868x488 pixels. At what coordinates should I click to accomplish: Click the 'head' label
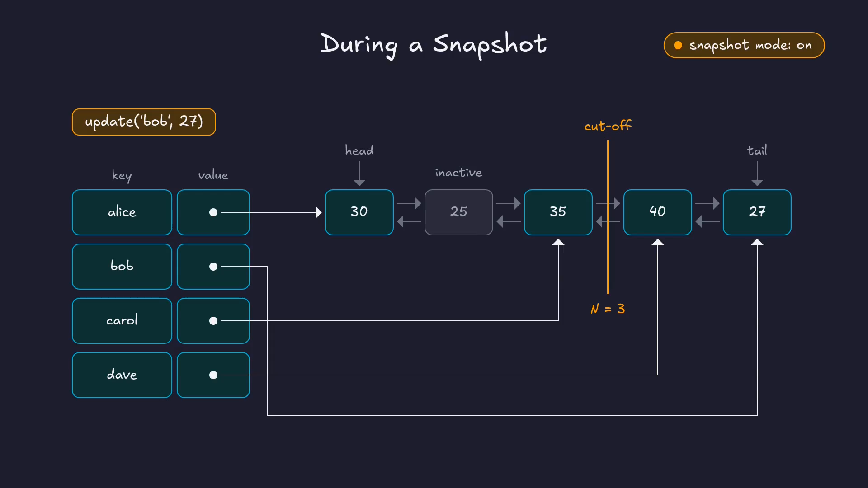[x=359, y=150]
